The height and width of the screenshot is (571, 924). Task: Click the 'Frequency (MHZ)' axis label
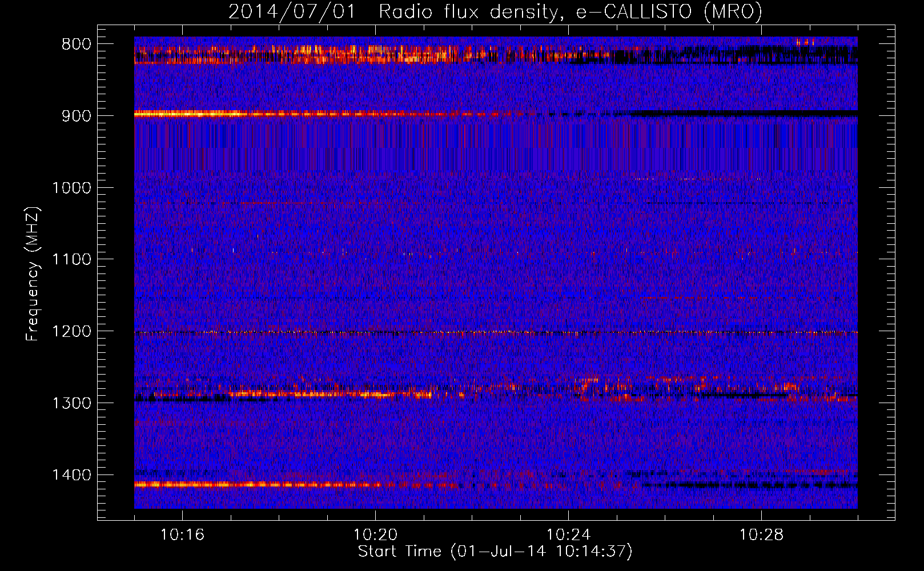coord(33,274)
